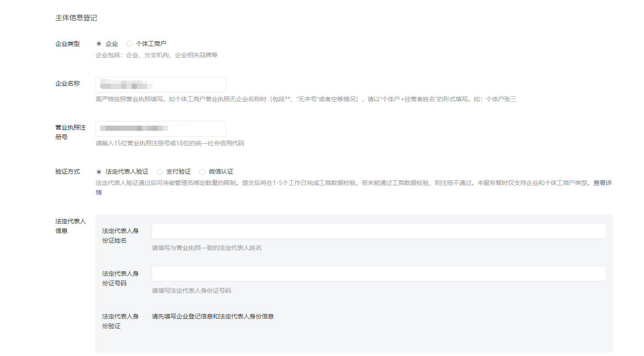Click the 企业名称 field label
Viewport: 644px width, 356px height.
point(68,83)
